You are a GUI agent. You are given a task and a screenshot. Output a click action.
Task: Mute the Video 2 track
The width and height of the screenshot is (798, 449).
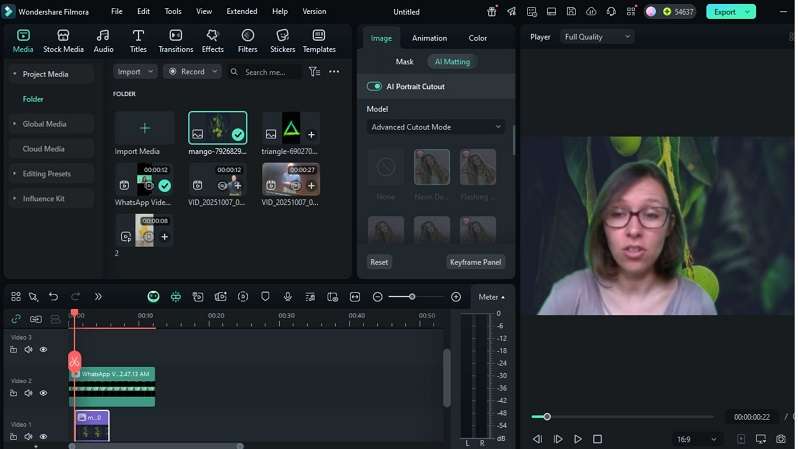click(x=28, y=393)
